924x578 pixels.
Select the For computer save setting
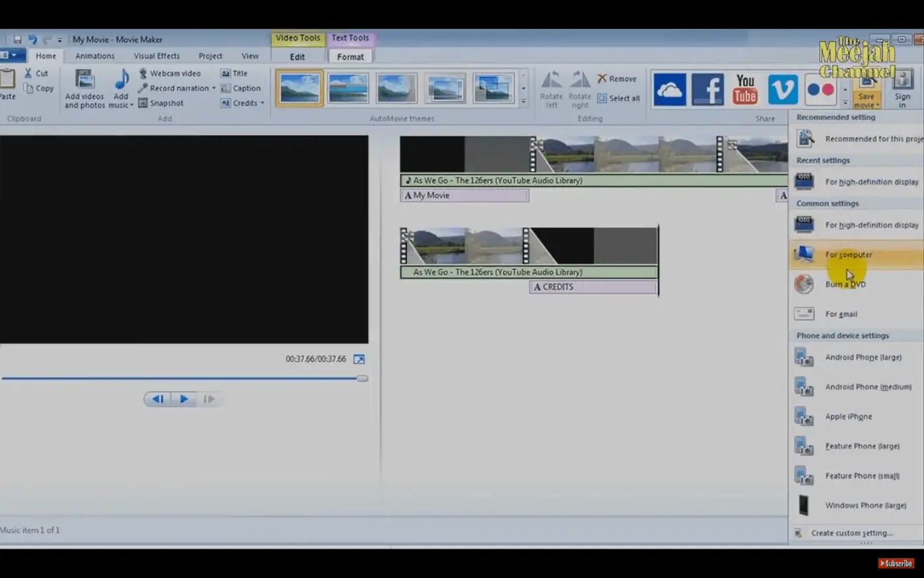(857, 255)
